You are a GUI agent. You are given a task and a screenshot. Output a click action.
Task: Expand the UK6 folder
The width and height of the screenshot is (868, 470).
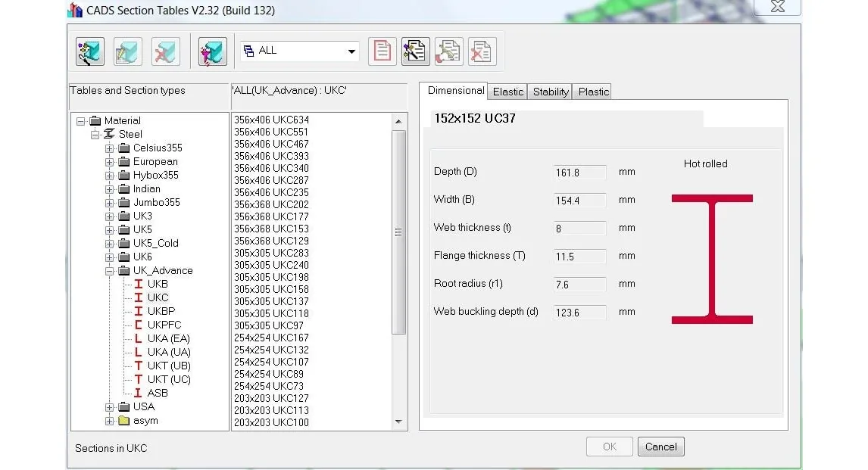pos(110,257)
